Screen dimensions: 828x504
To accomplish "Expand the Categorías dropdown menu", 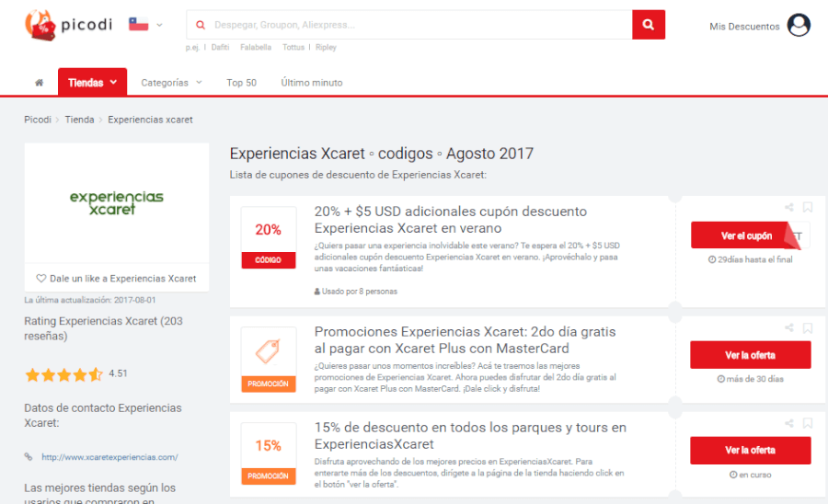I will click(x=171, y=83).
